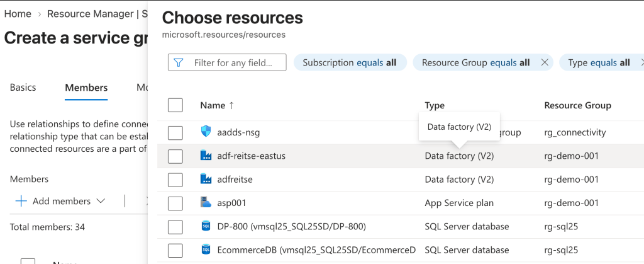The width and height of the screenshot is (644, 264).
Task: Select the Members tab
Action: (86, 88)
